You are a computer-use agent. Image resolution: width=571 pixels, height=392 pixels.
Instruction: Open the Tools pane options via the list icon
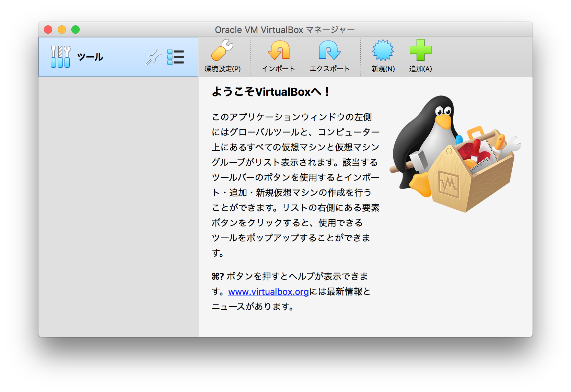176,57
